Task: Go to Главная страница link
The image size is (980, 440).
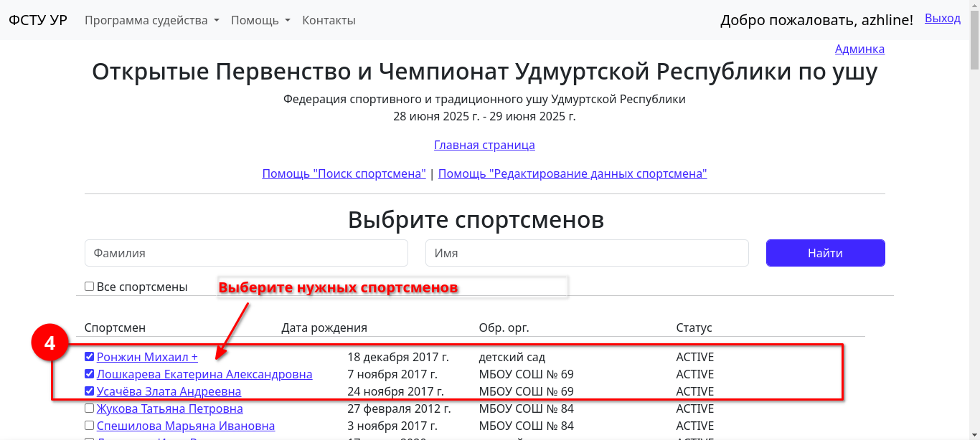Action: point(484,145)
